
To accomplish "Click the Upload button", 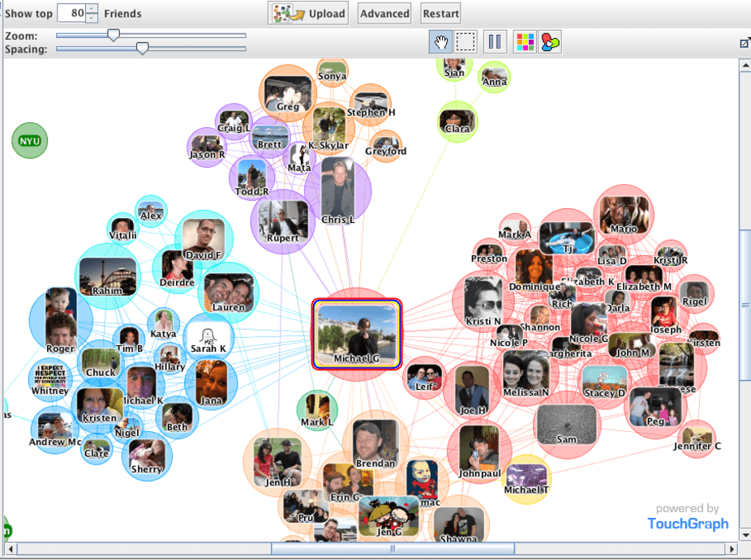I will tap(309, 13).
